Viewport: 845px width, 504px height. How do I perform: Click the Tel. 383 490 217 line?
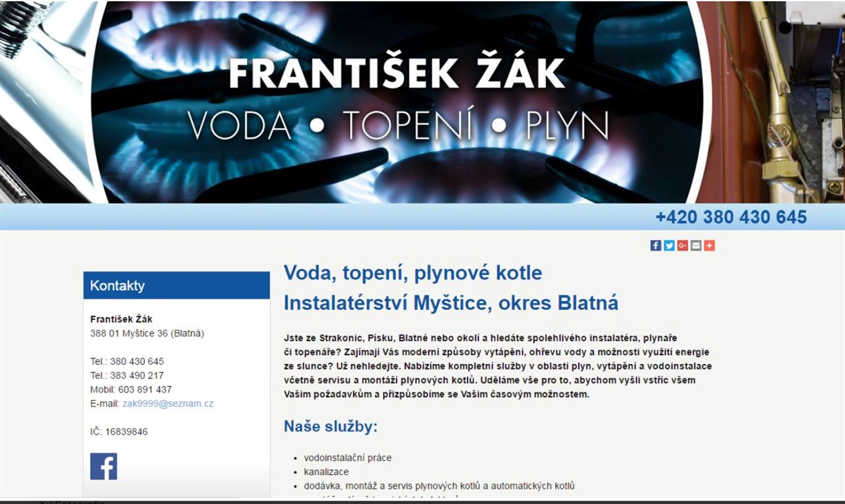[127, 375]
